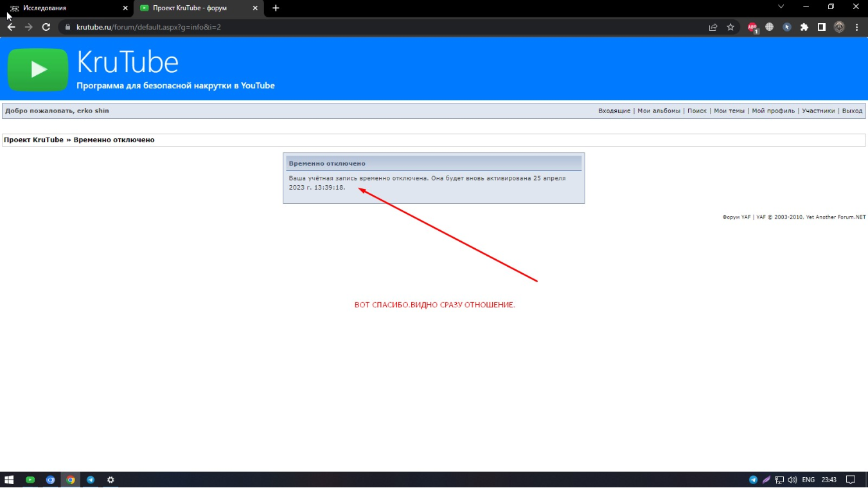Open the notification action center icon
Image resolution: width=868 pixels, height=488 pixels.
(851, 480)
